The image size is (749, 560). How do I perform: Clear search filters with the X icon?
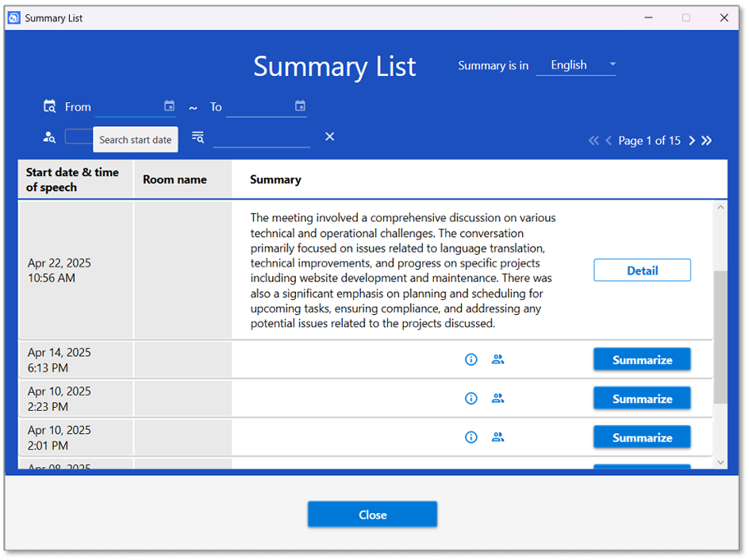point(329,136)
